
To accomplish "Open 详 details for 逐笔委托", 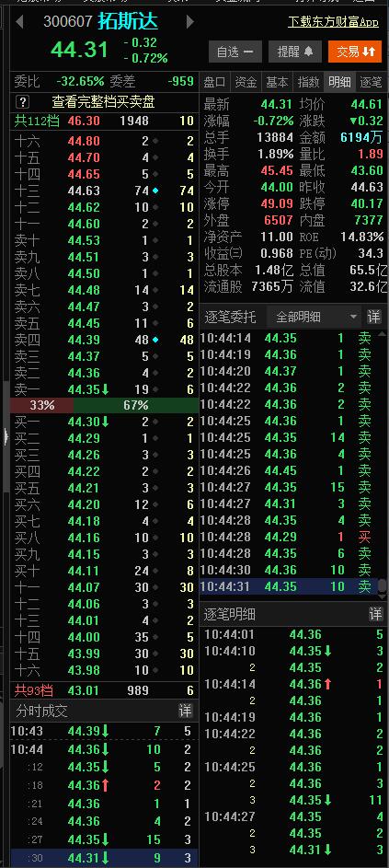I will 374,318.
